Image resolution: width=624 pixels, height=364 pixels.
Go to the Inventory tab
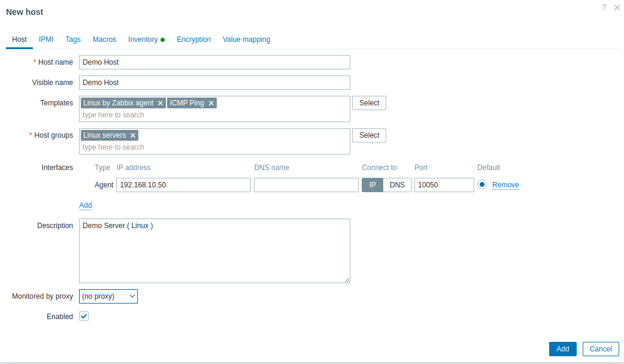coord(143,40)
